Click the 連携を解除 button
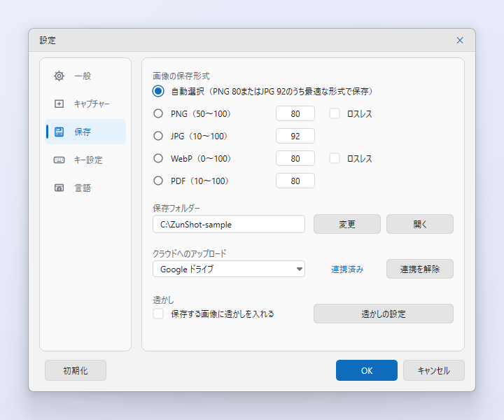 420,269
